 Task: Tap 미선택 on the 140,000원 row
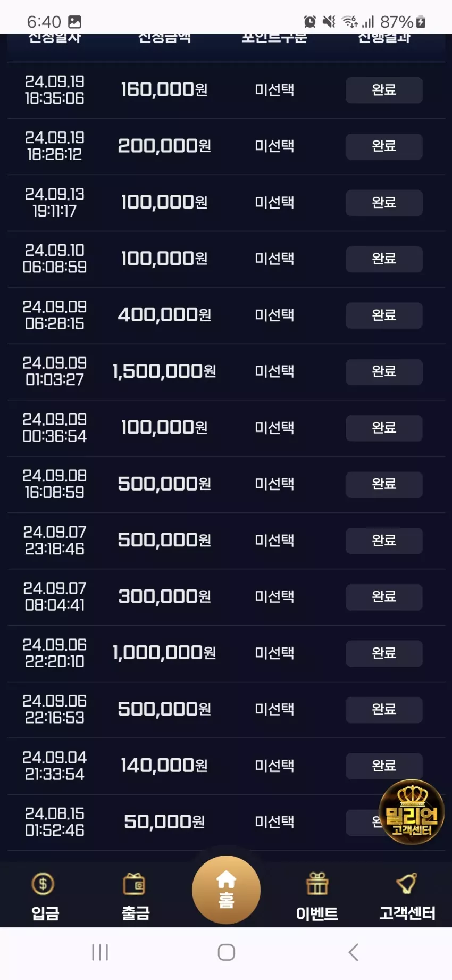pos(274,766)
